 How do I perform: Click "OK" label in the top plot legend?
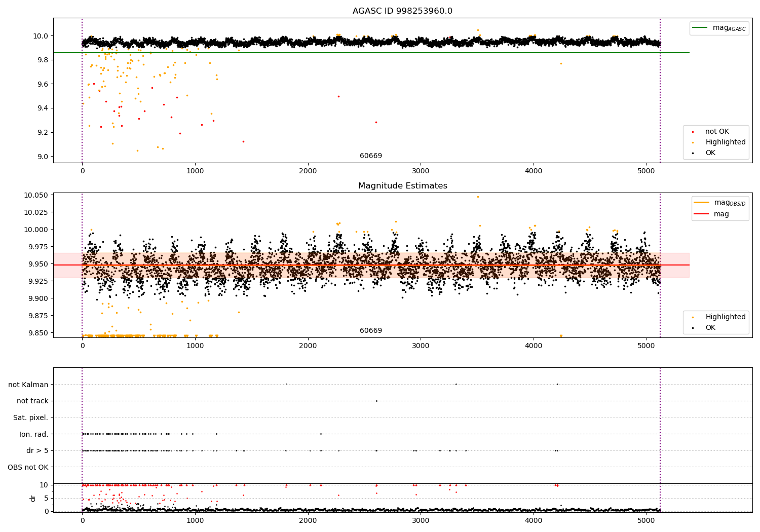click(710, 153)
